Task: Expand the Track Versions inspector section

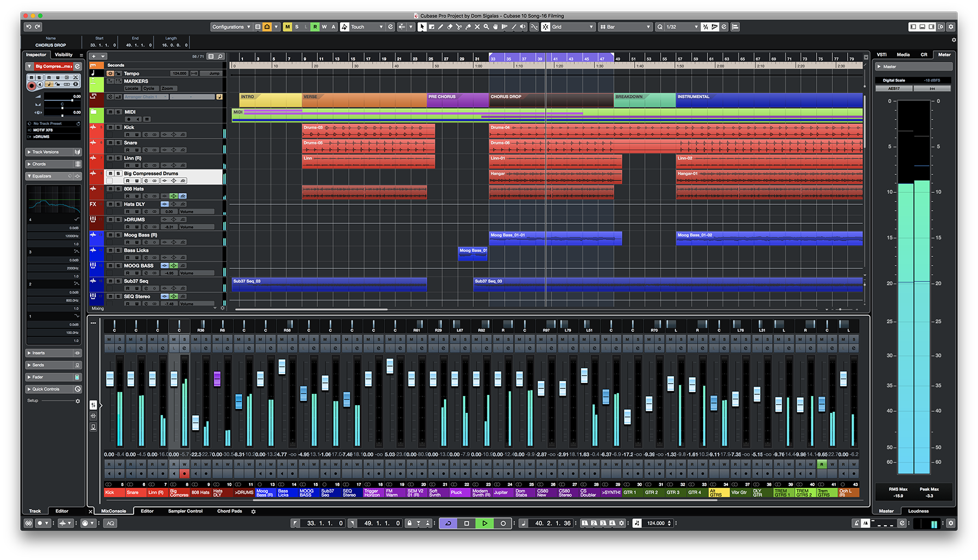Action: coord(54,152)
